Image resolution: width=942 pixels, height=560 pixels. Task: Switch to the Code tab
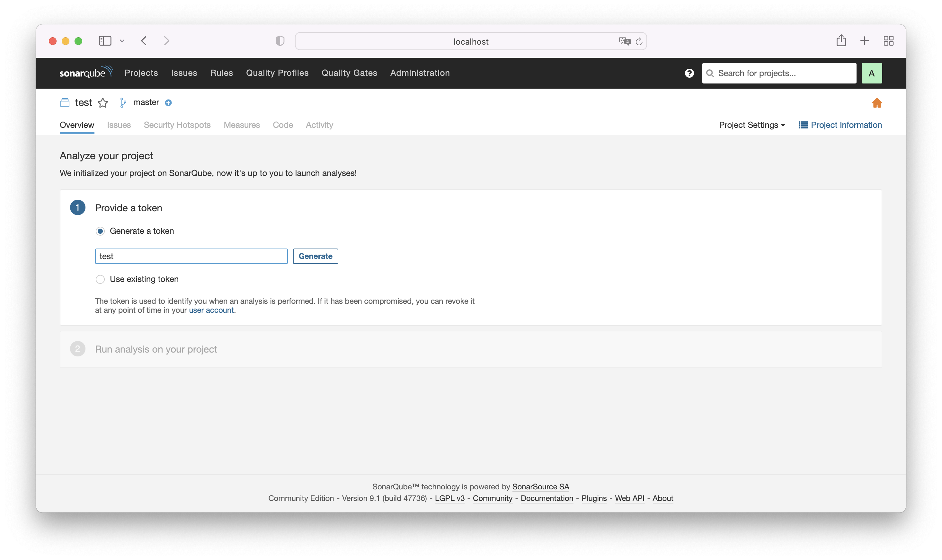click(x=283, y=125)
